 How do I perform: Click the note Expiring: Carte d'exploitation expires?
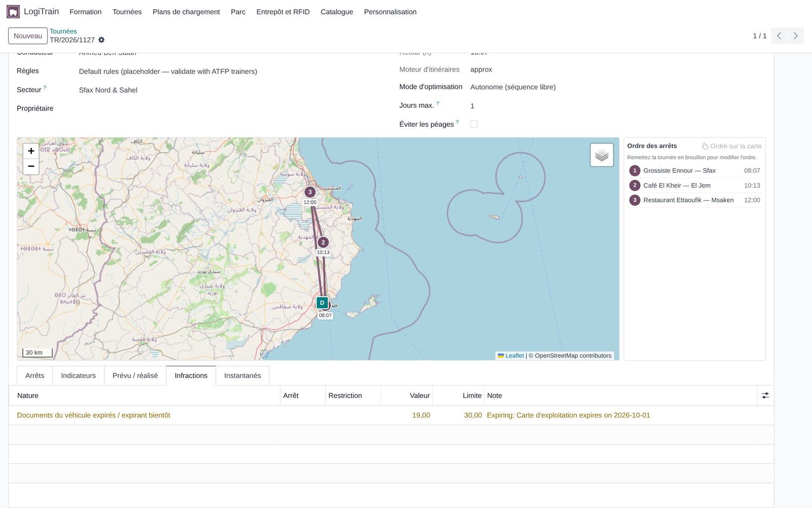click(568, 415)
